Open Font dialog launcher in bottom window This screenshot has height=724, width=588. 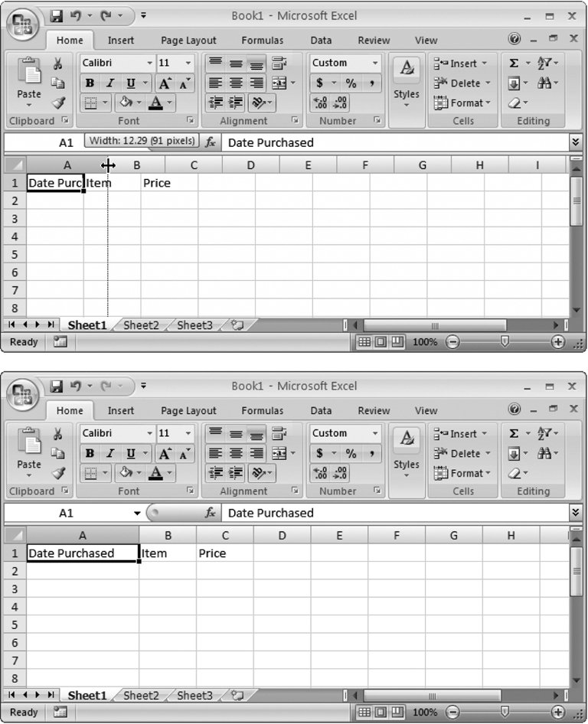(191, 491)
